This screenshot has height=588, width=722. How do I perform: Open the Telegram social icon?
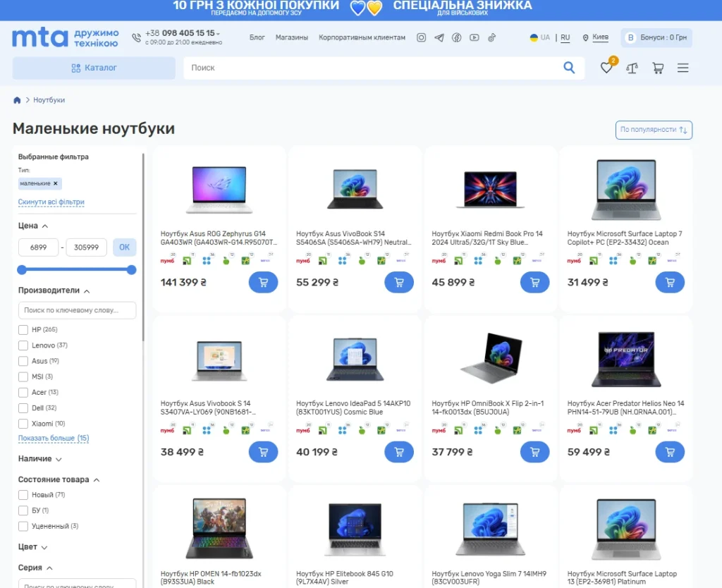coord(439,38)
